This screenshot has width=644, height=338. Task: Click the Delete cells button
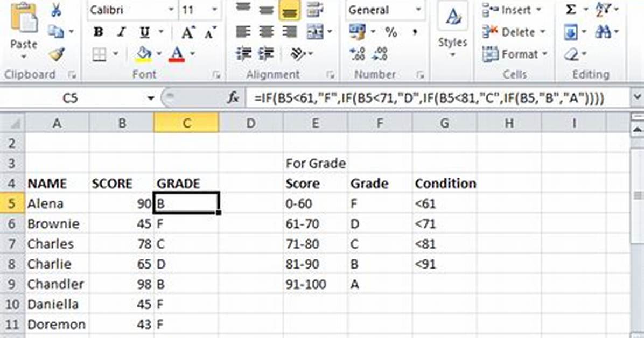coord(513,32)
